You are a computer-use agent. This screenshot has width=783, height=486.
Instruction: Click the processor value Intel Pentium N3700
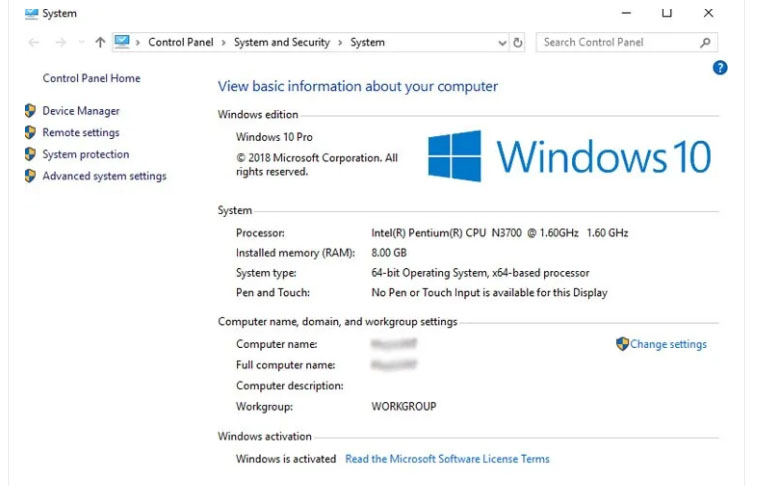click(500, 233)
